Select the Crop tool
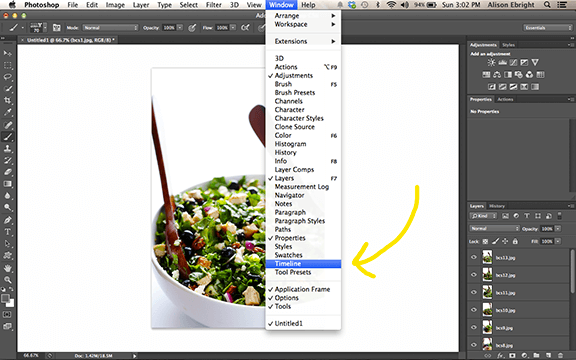 7,101
